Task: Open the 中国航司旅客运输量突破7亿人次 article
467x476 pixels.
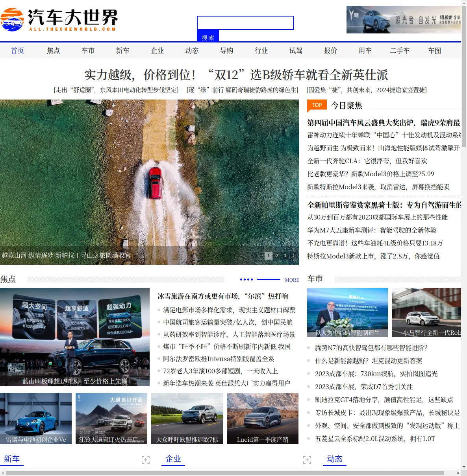Action: click(228, 322)
